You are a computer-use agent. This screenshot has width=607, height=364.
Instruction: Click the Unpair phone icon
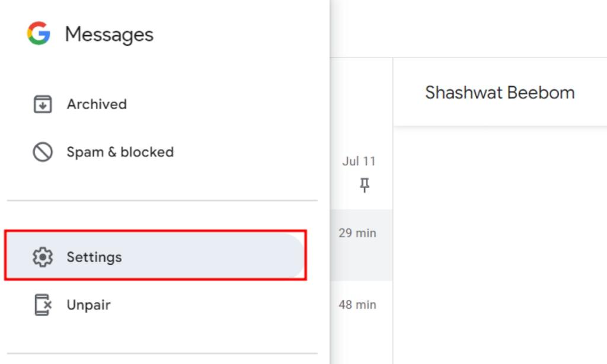(x=42, y=305)
